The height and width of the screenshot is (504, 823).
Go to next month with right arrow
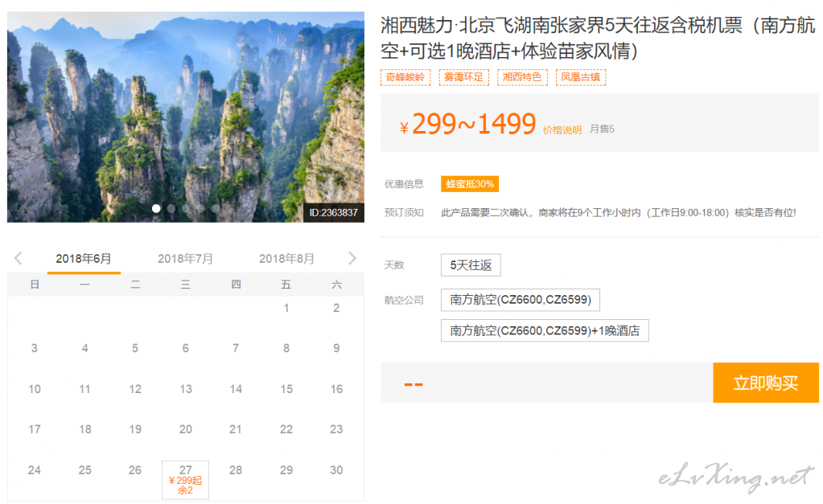pos(352,258)
